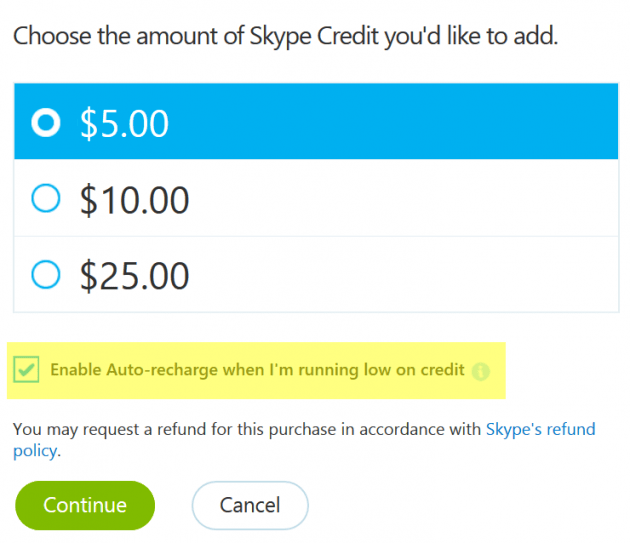
Task: Pick the $25.00 radio button
Action: (46, 275)
